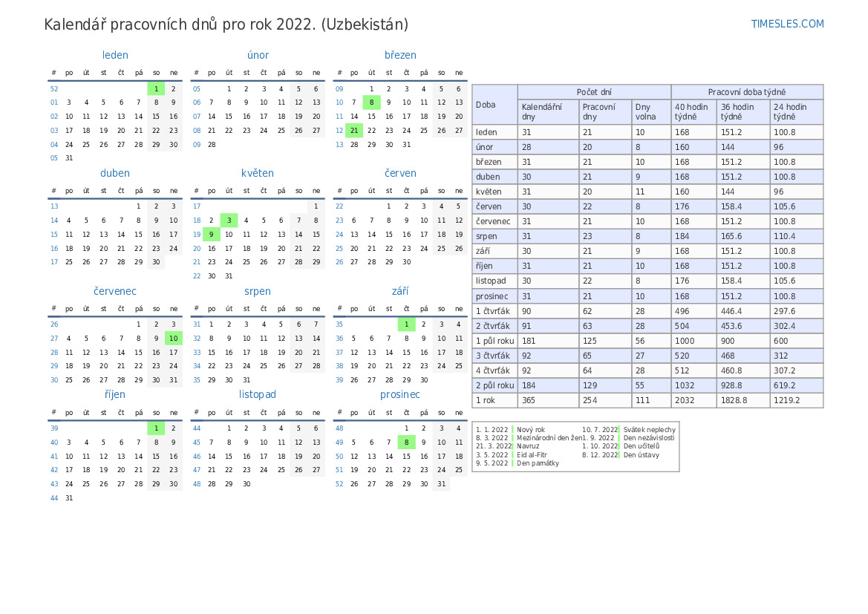Click Nový rok legend entry
Image resolution: width=868 pixels, height=614 pixels.
point(530,430)
